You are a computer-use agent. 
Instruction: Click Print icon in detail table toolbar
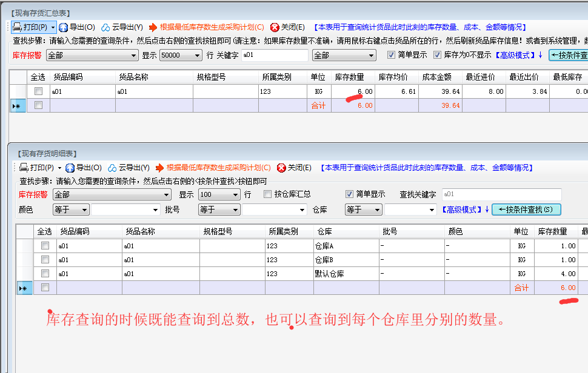tap(24, 168)
